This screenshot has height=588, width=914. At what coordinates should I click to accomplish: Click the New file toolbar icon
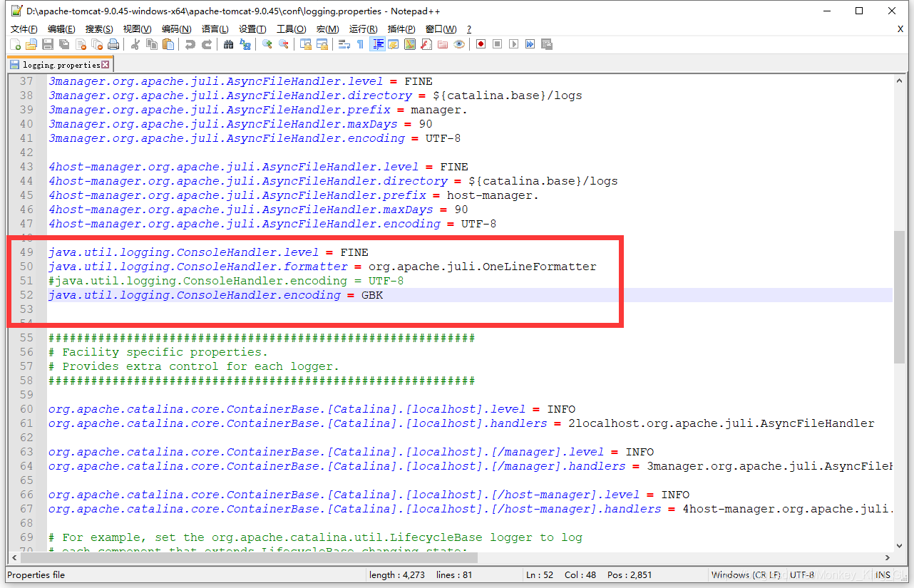pos(15,44)
